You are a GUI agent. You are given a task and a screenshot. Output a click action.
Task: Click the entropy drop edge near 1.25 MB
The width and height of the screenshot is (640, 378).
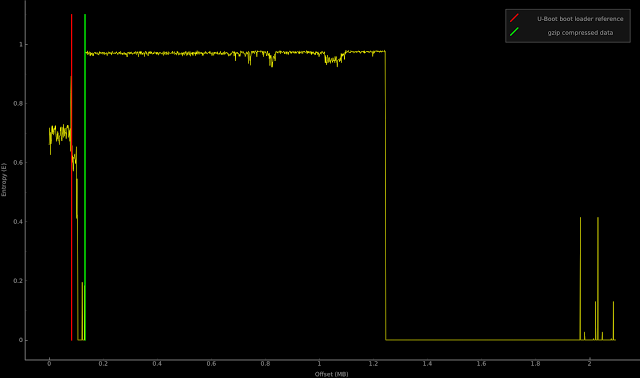385,195
